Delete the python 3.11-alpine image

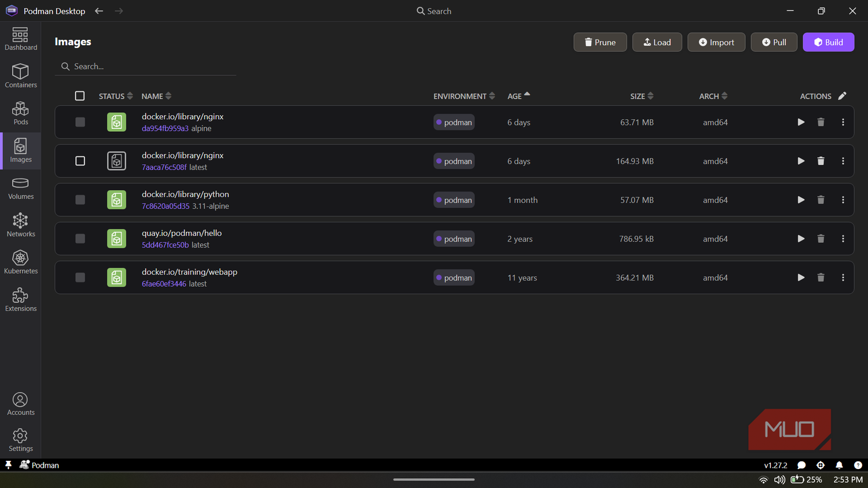[x=821, y=199]
